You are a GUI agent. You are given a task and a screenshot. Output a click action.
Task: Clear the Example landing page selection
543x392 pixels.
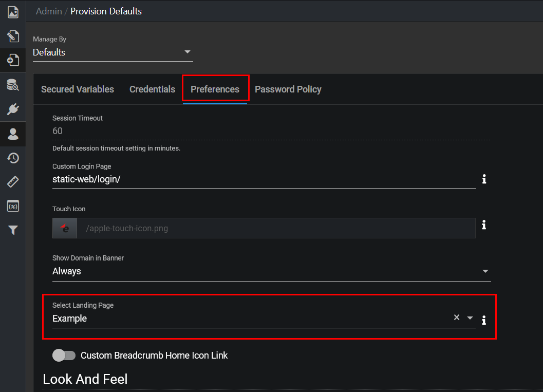pyautogui.click(x=456, y=317)
